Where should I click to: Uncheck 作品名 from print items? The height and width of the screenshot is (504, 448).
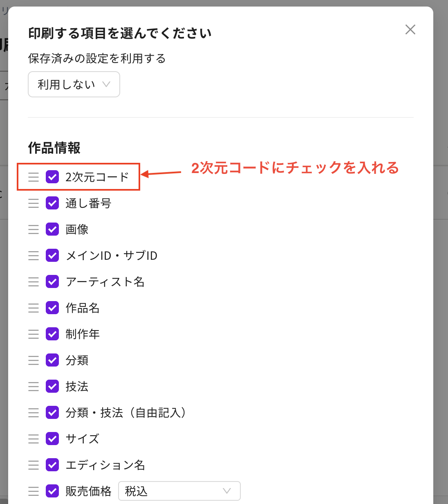(x=52, y=308)
